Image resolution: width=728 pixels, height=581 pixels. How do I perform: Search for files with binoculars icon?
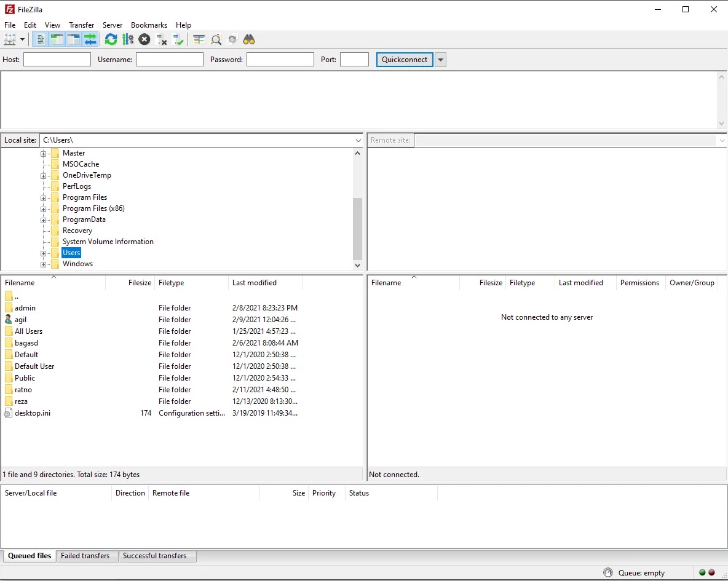click(x=249, y=40)
